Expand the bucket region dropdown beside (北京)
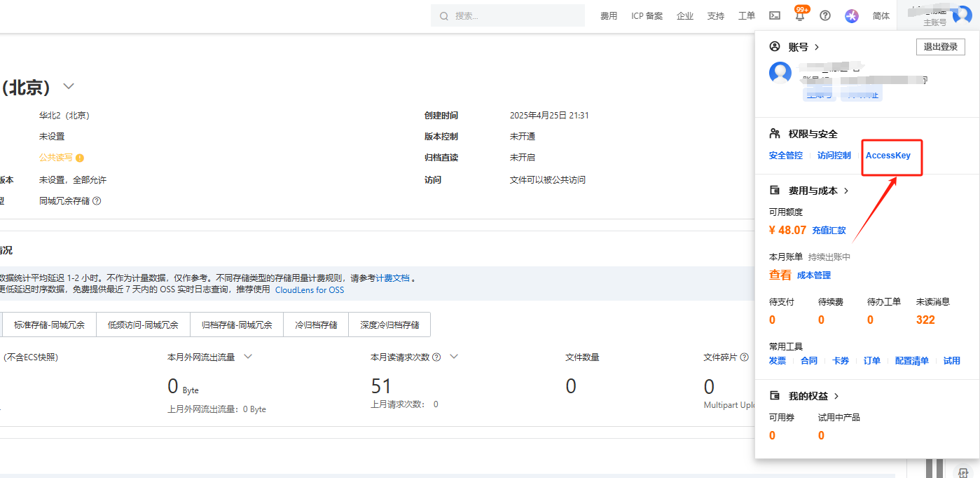 click(x=69, y=86)
